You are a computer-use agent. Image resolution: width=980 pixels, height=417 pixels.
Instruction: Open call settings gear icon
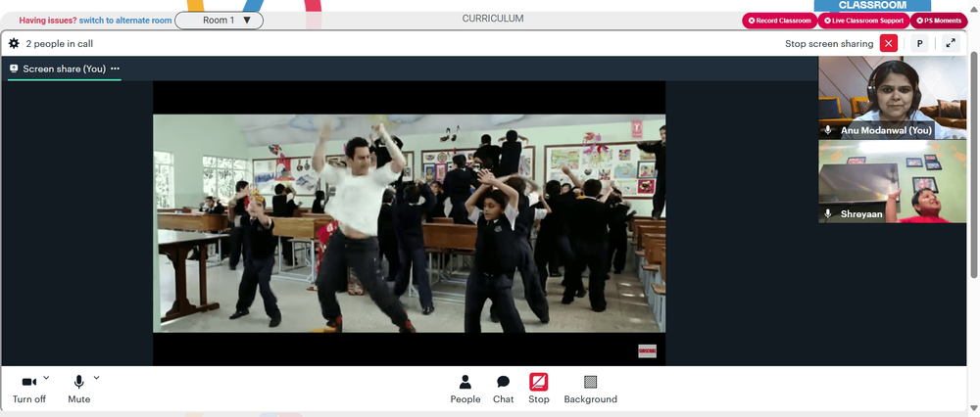pos(14,44)
